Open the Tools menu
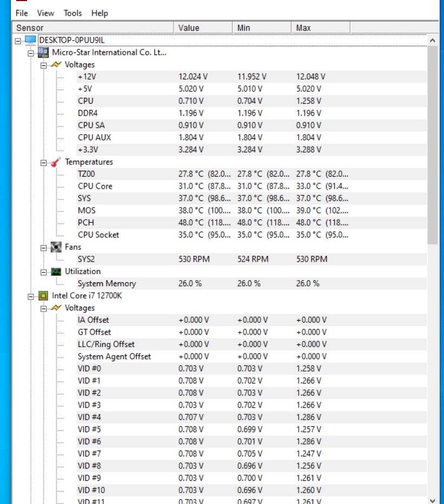Image resolution: width=444 pixels, height=504 pixels. point(72,13)
